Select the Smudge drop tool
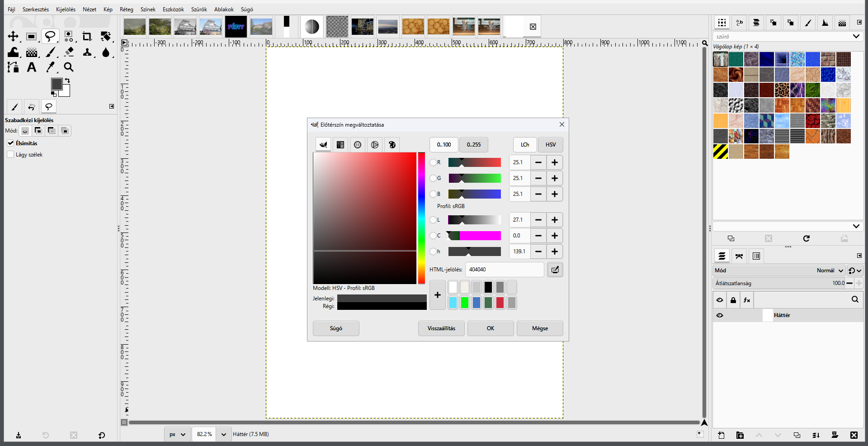Image resolution: width=868 pixels, height=446 pixels. click(106, 52)
